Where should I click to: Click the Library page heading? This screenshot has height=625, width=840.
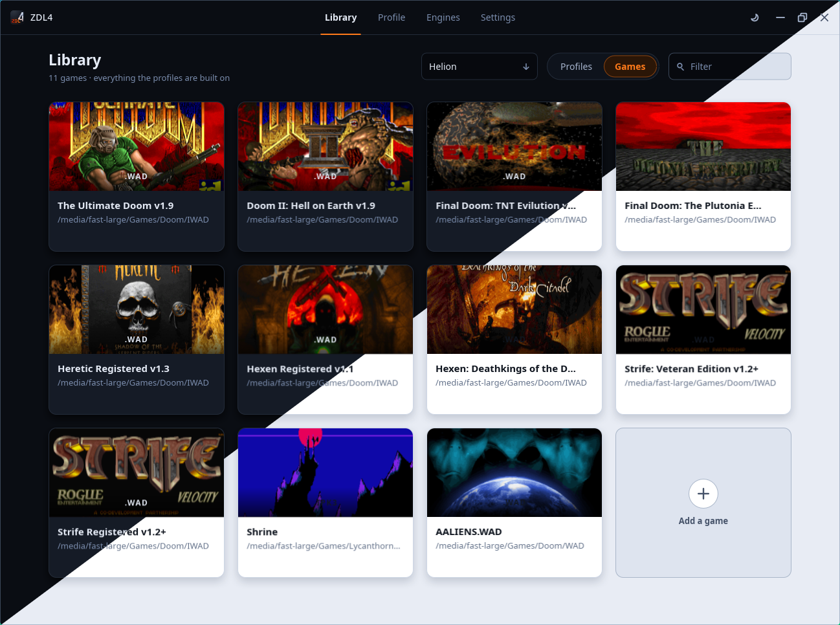pos(75,60)
